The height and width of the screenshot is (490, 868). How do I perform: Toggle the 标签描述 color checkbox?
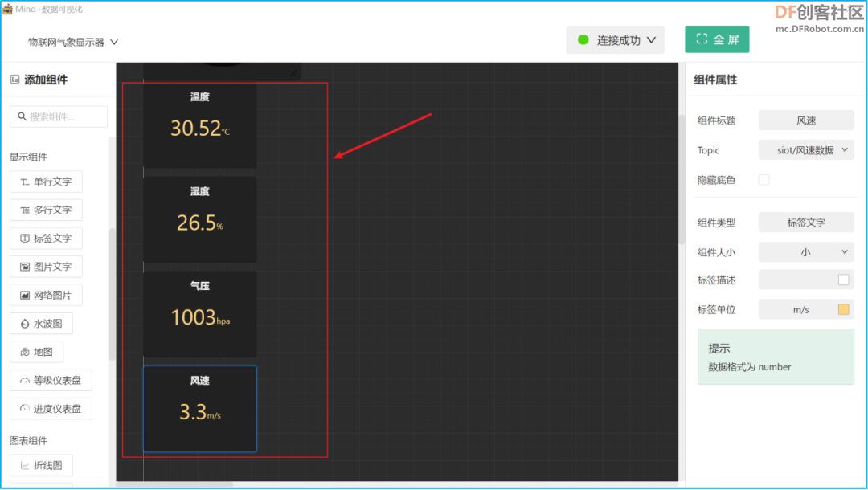pos(844,280)
